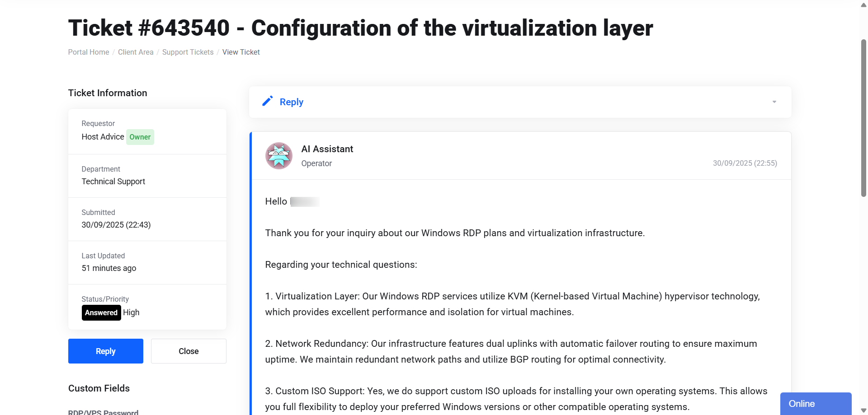Viewport: 868px width, 415px height.
Task: Click the Reply heading text in panel
Action: click(x=292, y=102)
